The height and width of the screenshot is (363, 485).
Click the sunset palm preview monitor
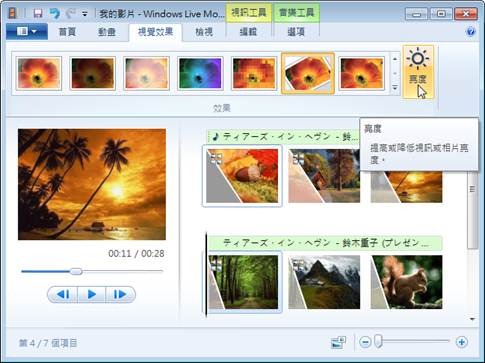(x=92, y=184)
